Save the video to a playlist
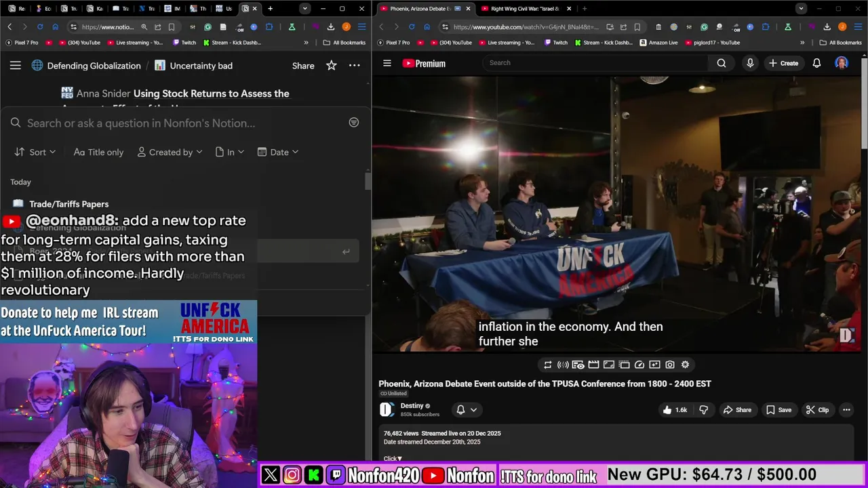This screenshot has height=488, width=868. click(x=778, y=409)
